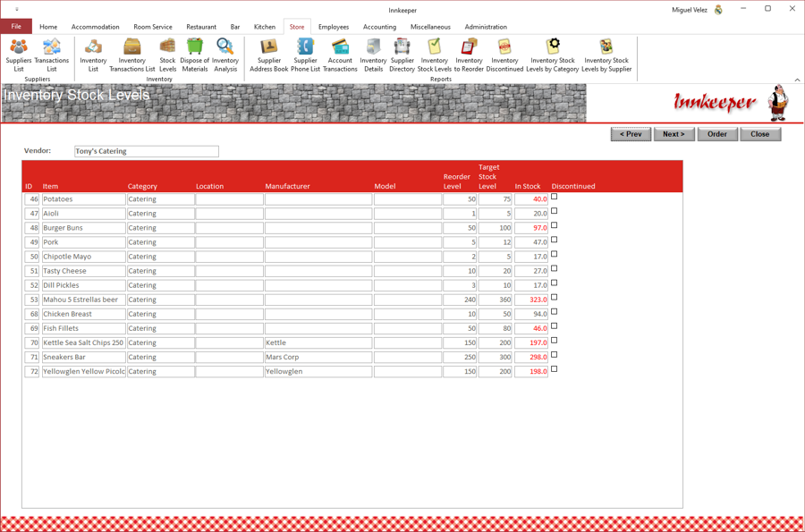Open the Inventory Stock Levels by Category report
The image size is (805, 532).
553,55
